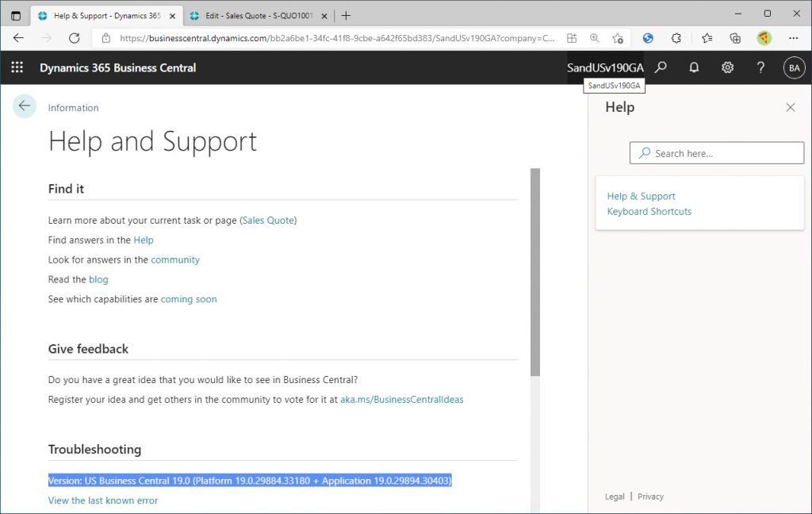This screenshot has height=514, width=812.
Task: Open a new browser tab
Action: coord(346,16)
